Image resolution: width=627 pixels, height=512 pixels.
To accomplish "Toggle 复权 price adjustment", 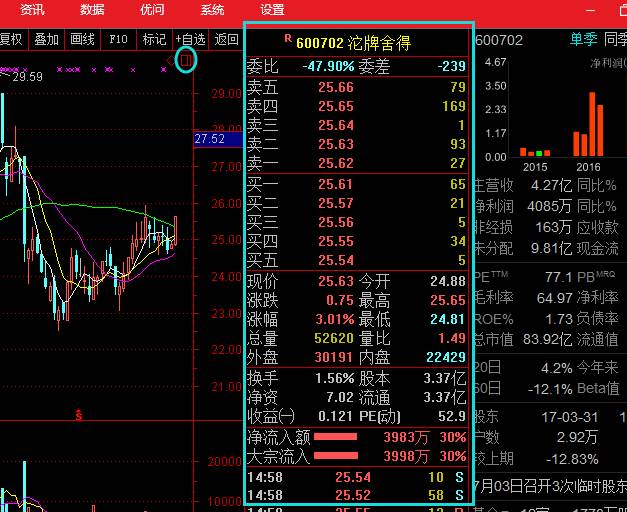I will pyautogui.click(x=10, y=40).
